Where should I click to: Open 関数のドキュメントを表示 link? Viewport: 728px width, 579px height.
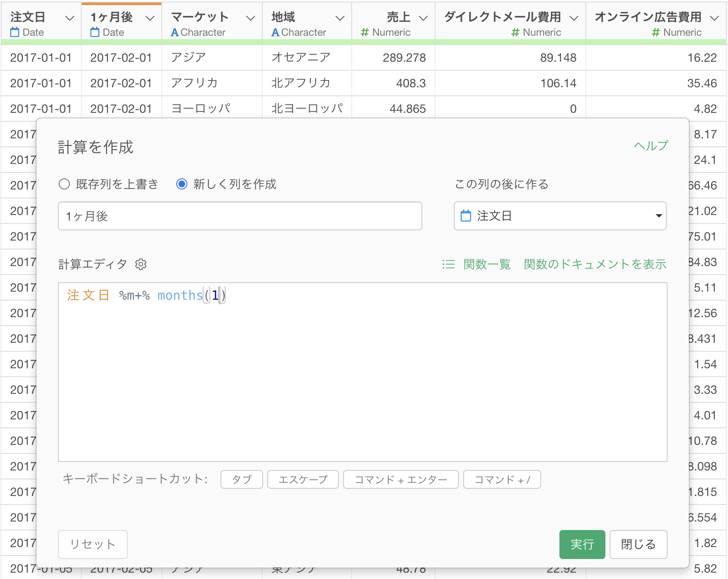pos(595,264)
